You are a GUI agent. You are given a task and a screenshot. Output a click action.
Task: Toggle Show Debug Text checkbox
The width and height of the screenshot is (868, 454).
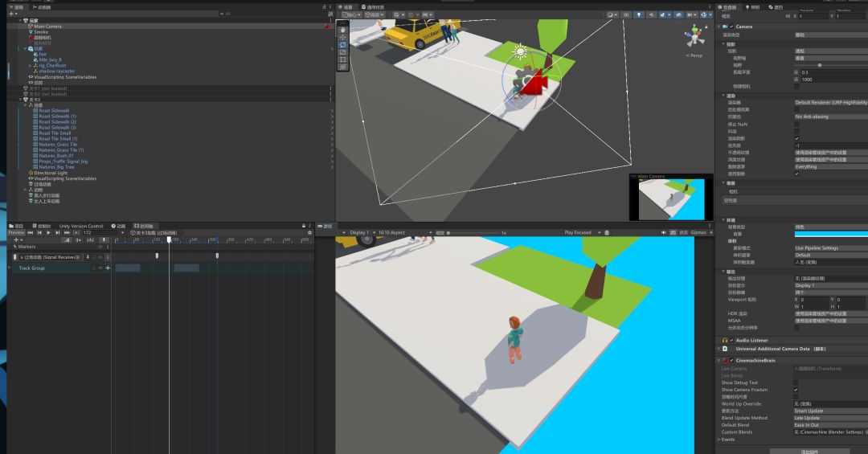[x=796, y=382]
